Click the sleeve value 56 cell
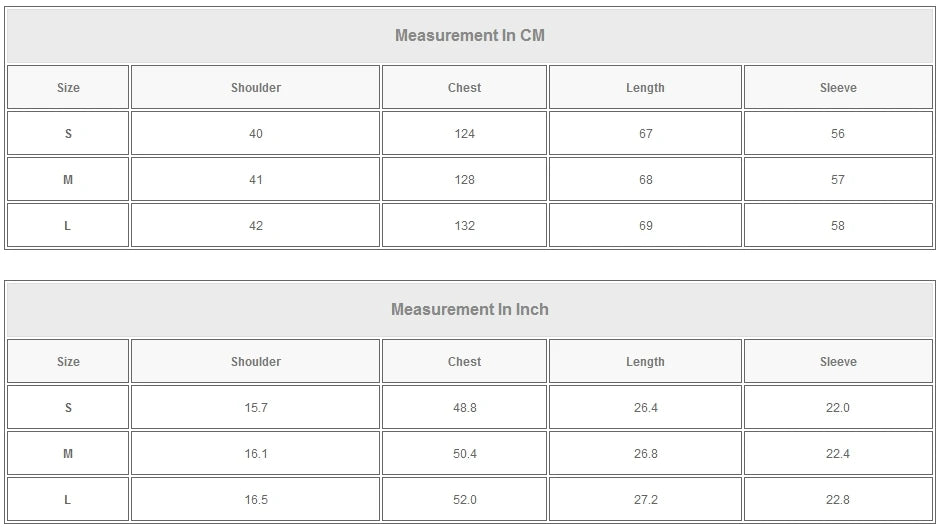 pyautogui.click(x=838, y=134)
